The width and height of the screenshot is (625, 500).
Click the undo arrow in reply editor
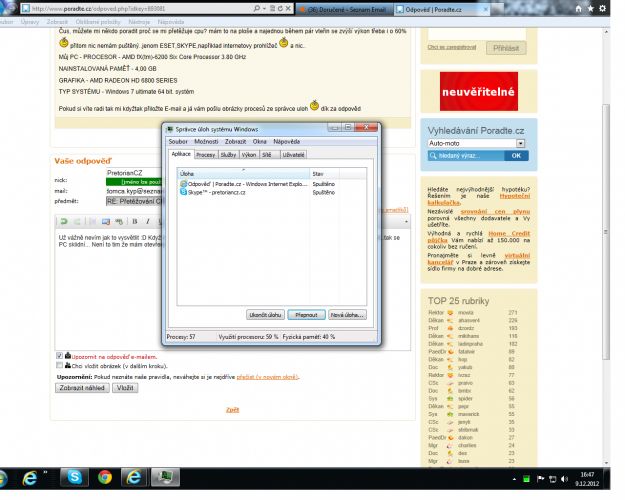64,221
